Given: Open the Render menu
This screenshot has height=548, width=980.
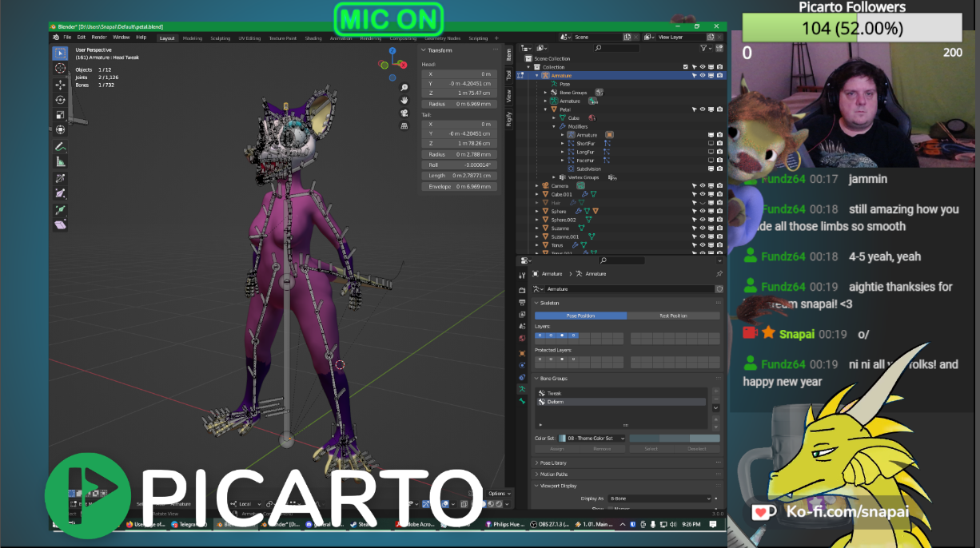Looking at the screenshot, I should click(99, 38).
